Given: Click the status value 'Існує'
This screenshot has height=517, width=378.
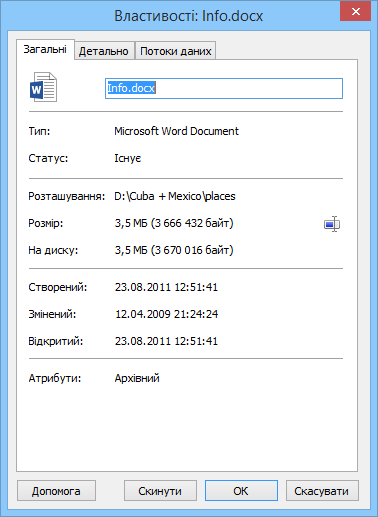Looking at the screenshot, I should click(x=128, y=158).
